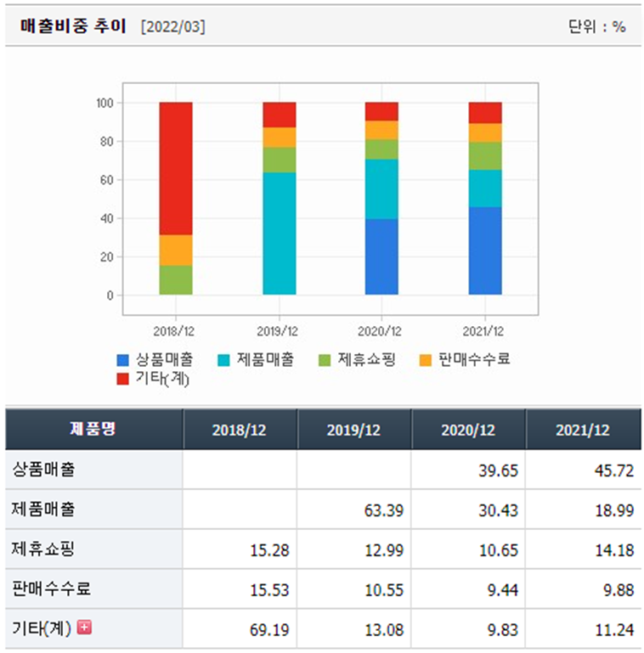The height and width of the screenshot is (653, 644).
Task: Click the 2021/12 table column header
Action: (583, 430)
